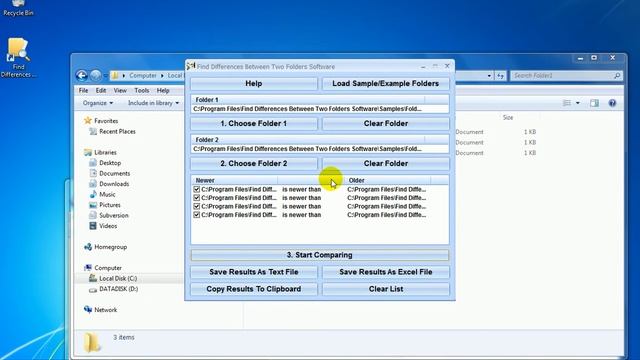This screenshot has height=360, width=640.
Task: Toggle the preview pane icon in Explorer
Action: click(594, 103)
